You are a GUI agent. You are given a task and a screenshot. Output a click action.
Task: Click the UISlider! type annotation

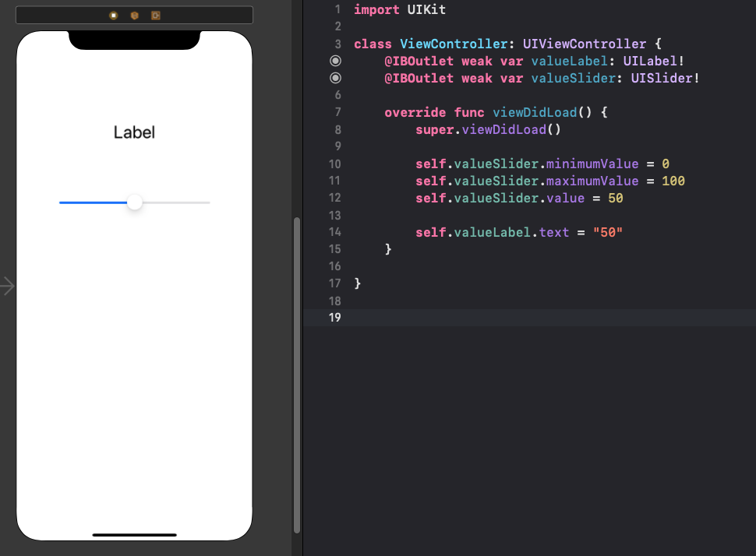point(665,78)
